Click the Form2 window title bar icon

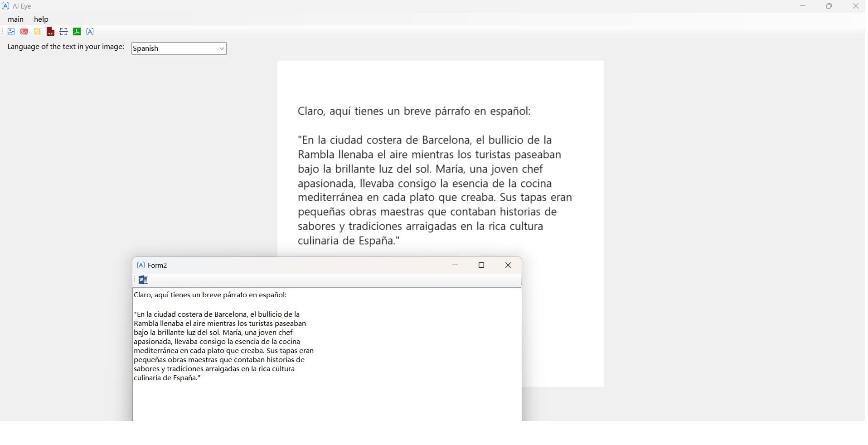141,265
